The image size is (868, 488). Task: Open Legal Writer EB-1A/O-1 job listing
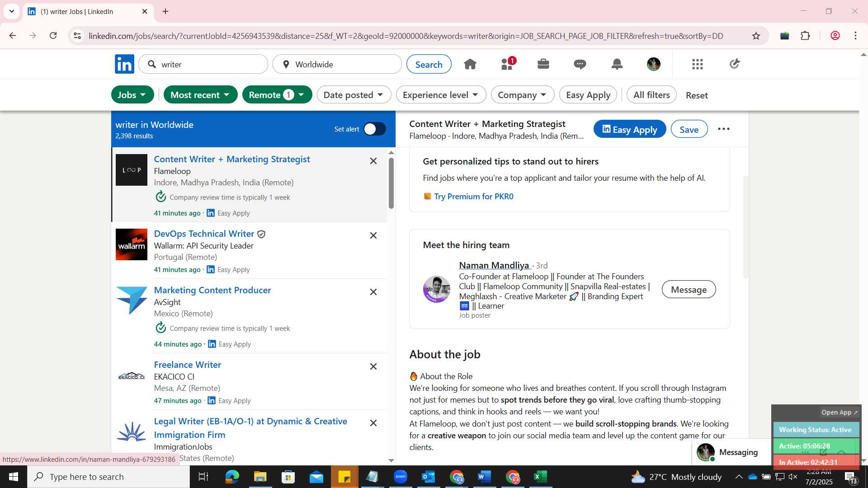[250, 428]
